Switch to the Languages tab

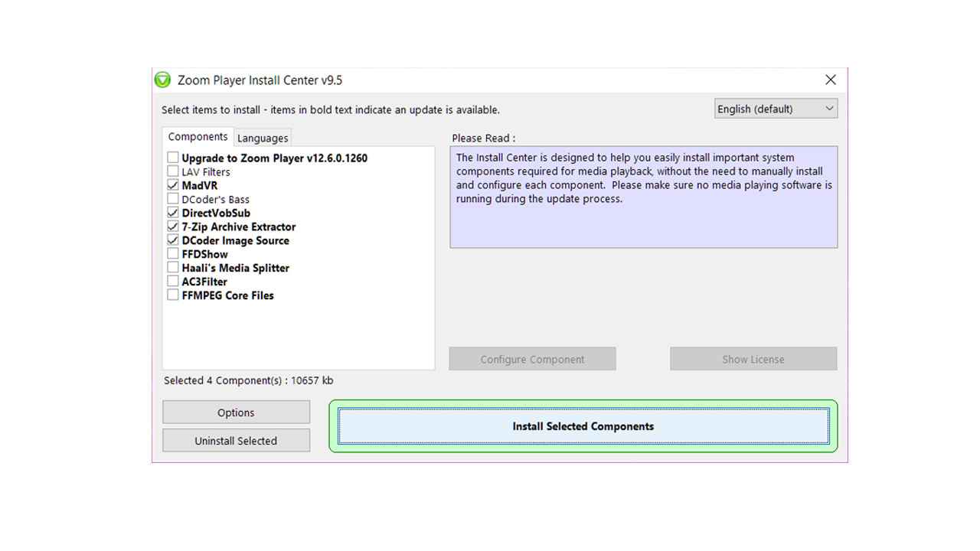click(x=263, y=138)
